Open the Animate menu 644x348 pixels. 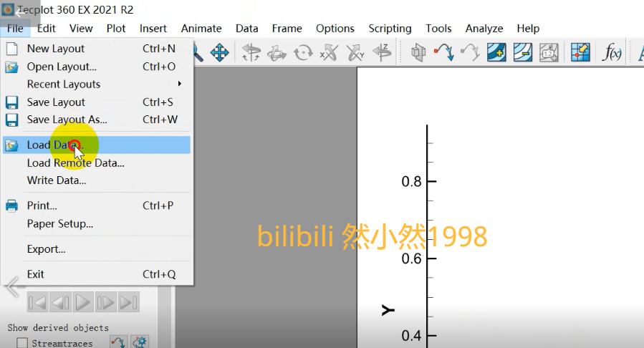tap(201, 29)
